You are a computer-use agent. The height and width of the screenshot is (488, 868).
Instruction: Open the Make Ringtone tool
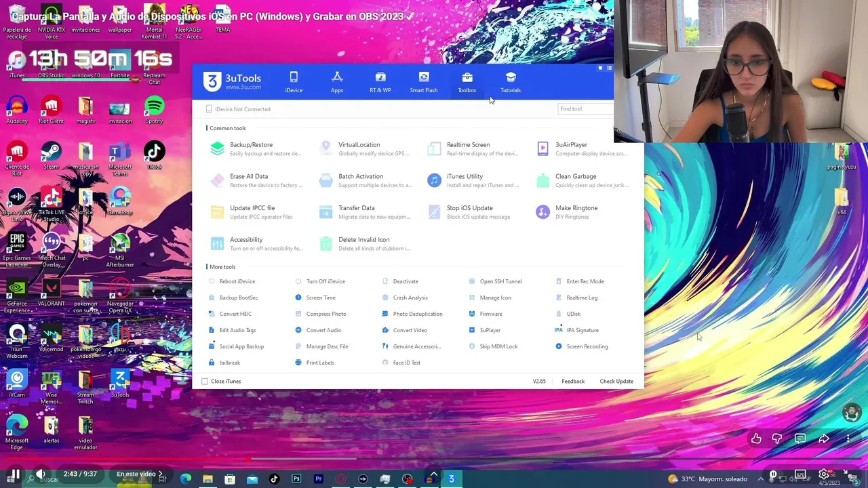(x=567, y=212)
